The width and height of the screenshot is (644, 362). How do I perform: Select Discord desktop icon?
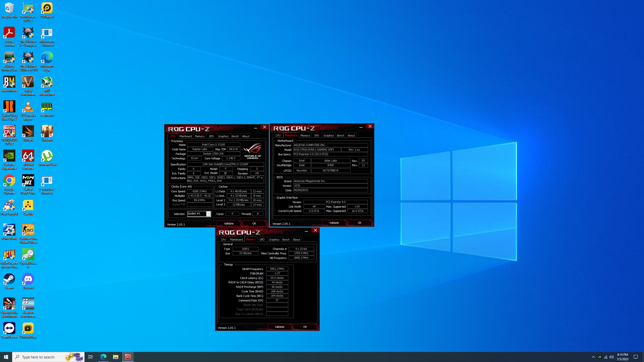click(28, 281)
